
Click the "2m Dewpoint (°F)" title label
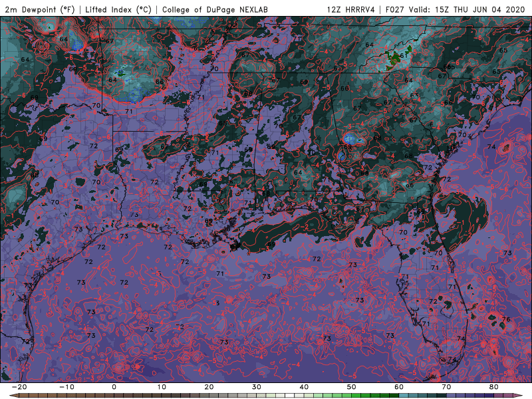click(40, 9)
